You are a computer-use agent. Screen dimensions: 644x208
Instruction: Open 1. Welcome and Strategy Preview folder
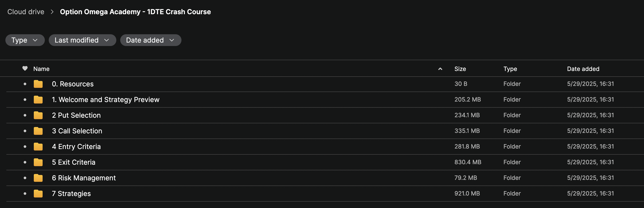click(106, 100)
